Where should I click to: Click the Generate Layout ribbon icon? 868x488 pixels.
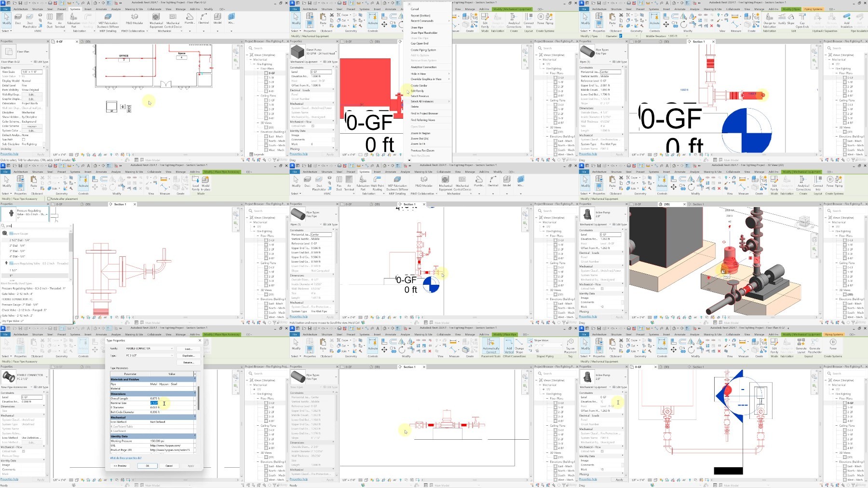click(801, 346)
